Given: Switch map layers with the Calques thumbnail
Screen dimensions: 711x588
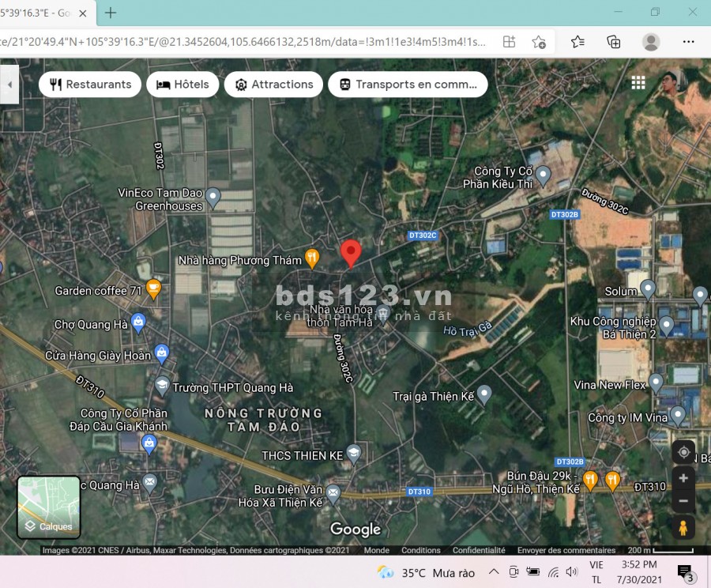Looking at the screenshot, I should pyautogui.click(x=48, y=507).
